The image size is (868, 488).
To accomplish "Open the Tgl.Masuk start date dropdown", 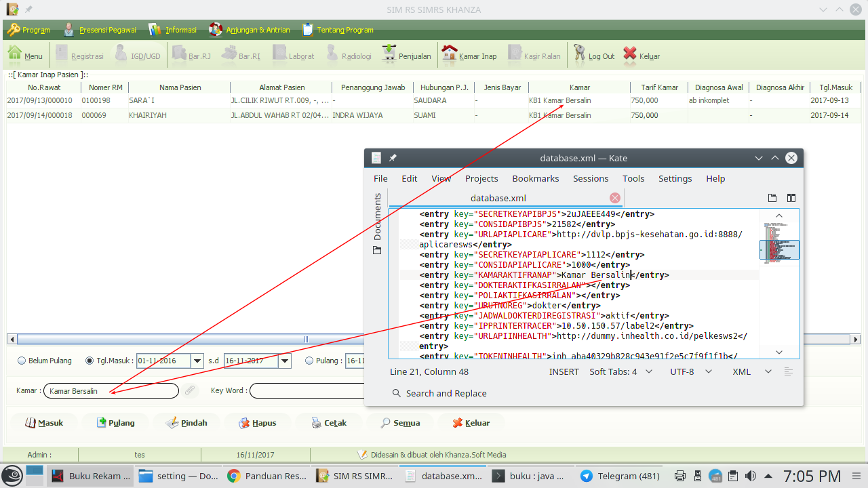I will pyautogui.click(x=197, y=361).
